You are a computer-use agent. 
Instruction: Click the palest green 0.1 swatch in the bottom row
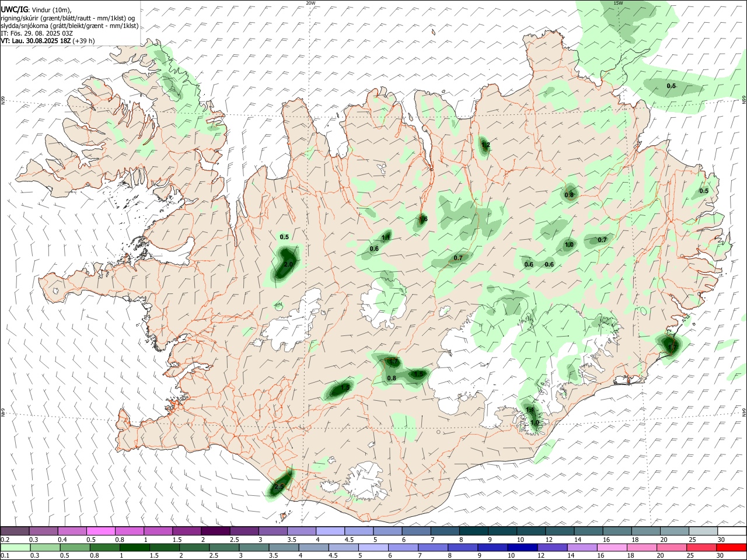pyautogui.click(x=15, y=548)
